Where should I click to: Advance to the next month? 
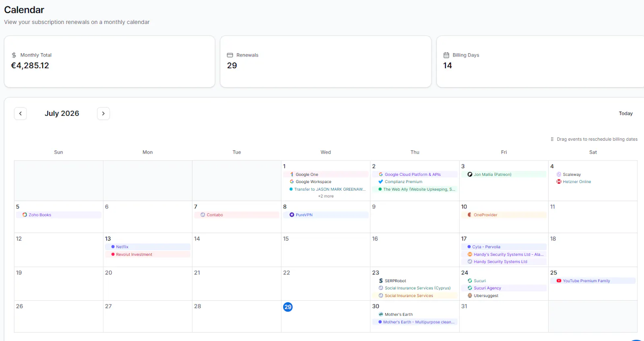point(103,114)
